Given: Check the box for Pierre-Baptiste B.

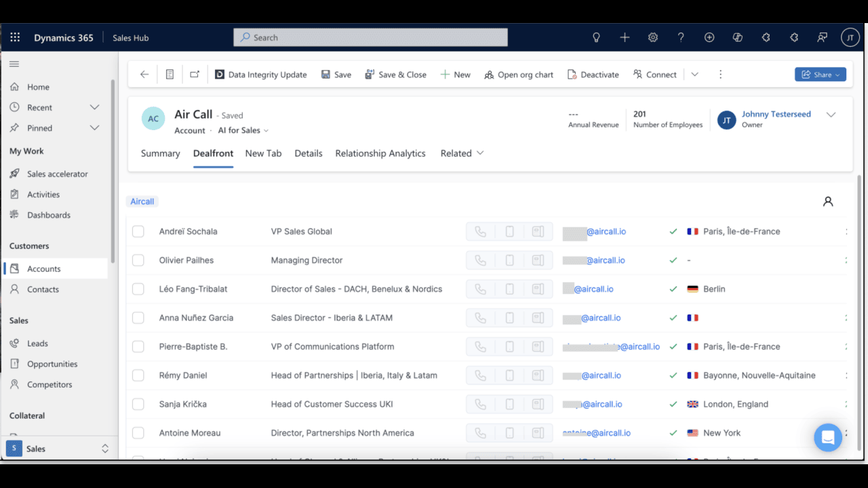Looking at the screenshot, I should 138,346.
